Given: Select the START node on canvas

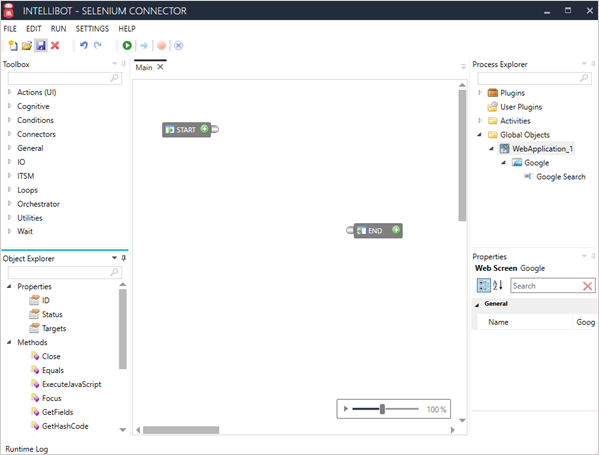Looking at the screenshot, I should [x=186, y=130].
